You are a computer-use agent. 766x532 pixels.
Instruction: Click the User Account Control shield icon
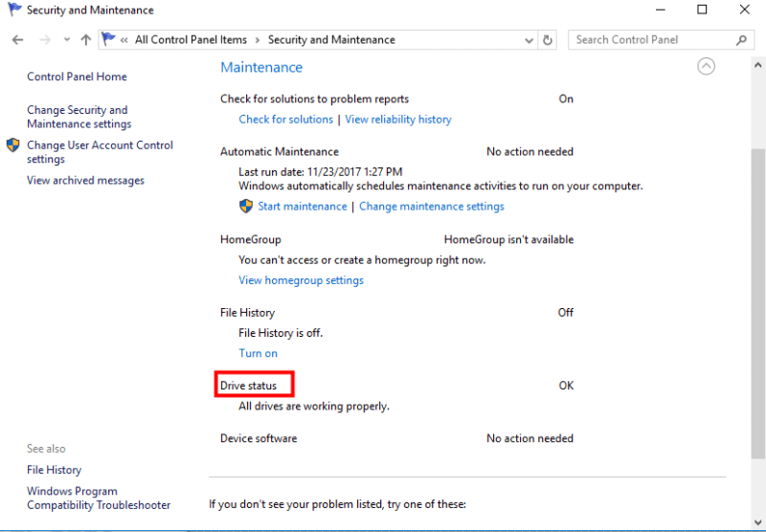(x=13, y=144)
